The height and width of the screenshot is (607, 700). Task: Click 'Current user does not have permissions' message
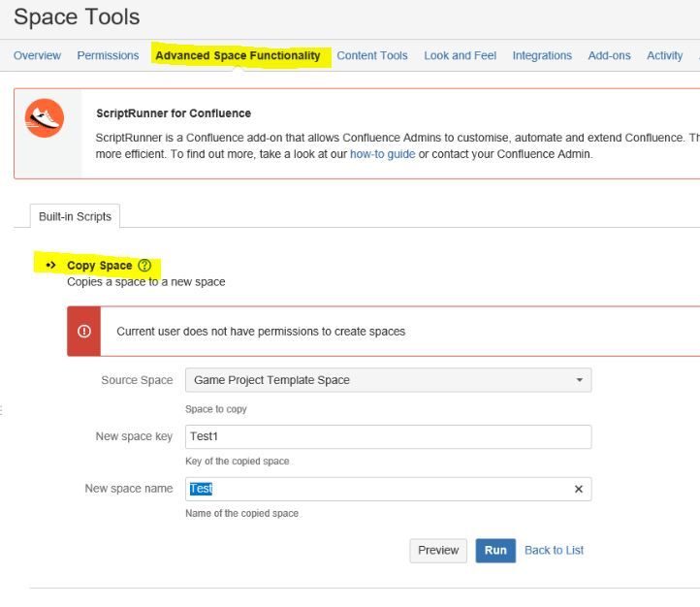click(261, 332)
